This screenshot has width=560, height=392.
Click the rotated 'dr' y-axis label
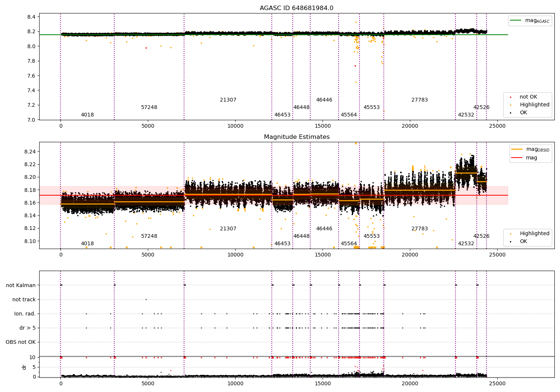tap(24, 367)
